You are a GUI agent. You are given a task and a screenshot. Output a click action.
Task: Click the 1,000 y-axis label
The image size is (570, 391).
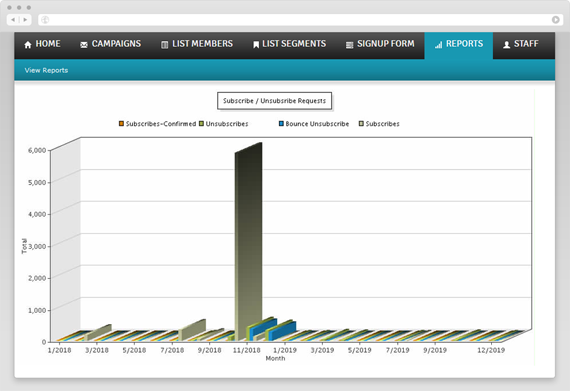tap(37, 310)
